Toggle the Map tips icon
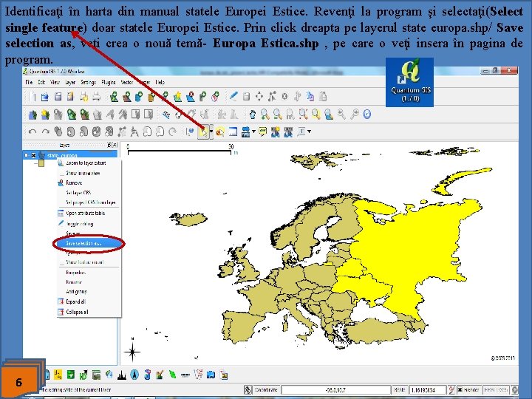 click(x=262, y=132)
